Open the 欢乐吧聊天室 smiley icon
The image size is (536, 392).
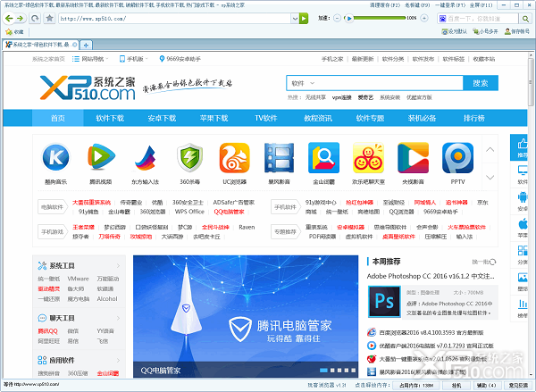point(368,157)
